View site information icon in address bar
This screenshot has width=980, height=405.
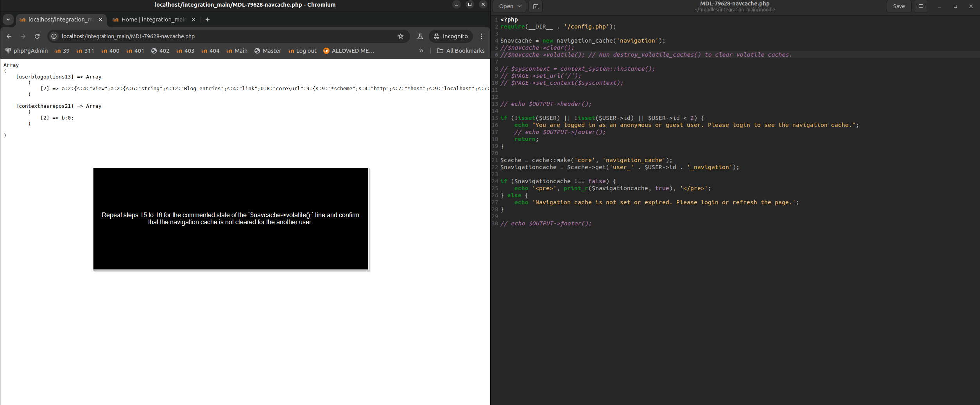[x=54, y=36]
